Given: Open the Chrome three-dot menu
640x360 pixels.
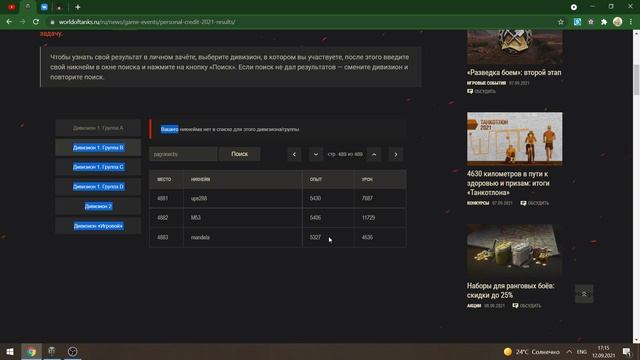Looking at the screenshot, I should tap(631, 22).
